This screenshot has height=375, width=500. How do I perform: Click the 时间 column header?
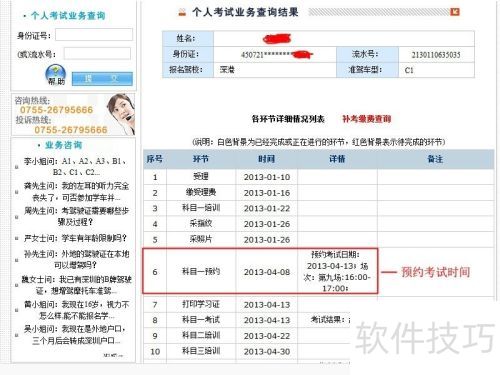point(266,159)
